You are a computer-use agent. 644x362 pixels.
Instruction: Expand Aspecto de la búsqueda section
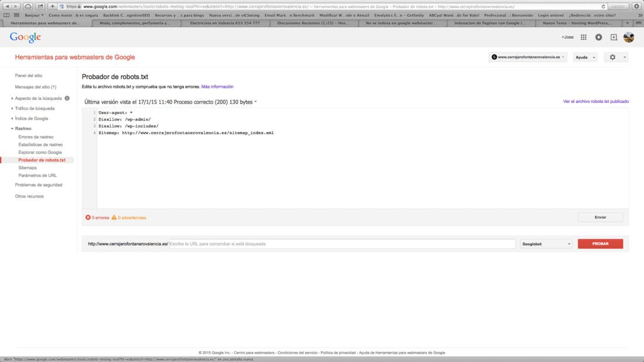point(38,98)
